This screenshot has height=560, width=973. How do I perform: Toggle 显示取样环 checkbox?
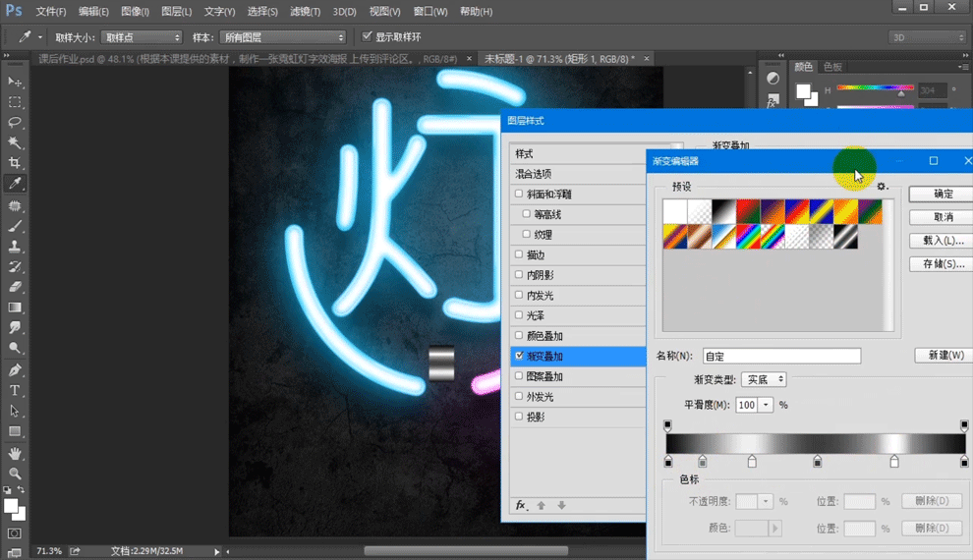point(367,36)
